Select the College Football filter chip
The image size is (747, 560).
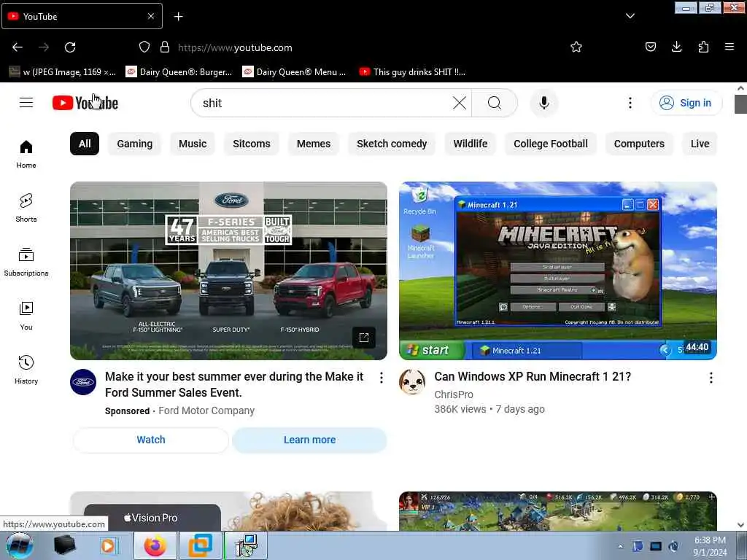pos(551,144)
